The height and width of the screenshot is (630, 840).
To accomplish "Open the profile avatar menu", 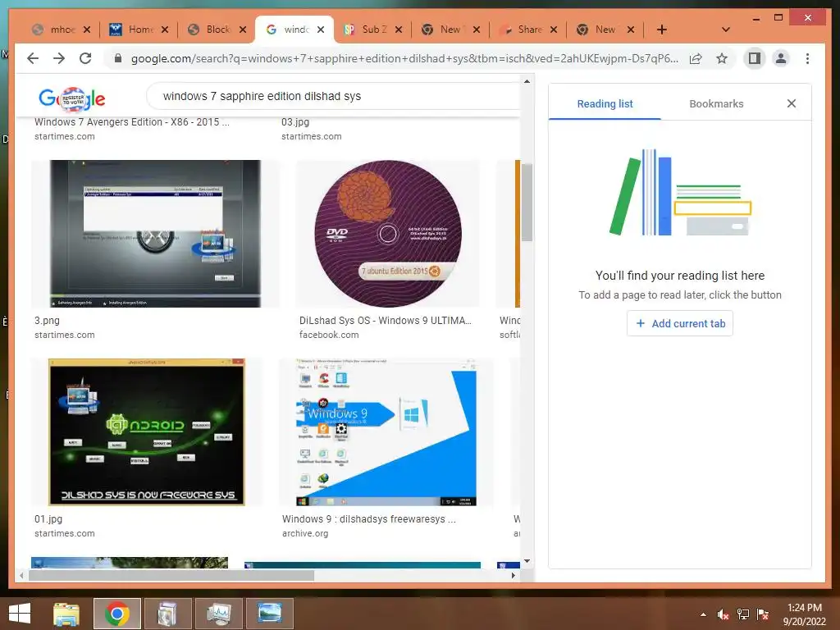I will coord(781,58).
